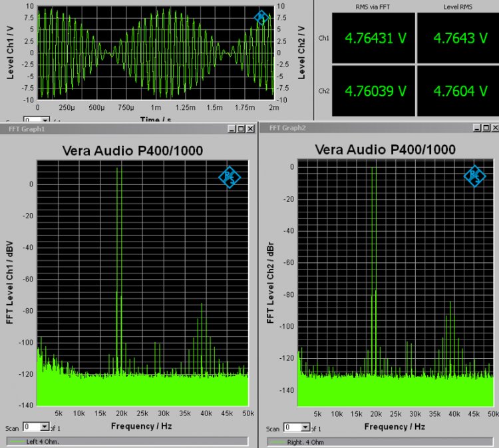Screen dimensions: 499x448
Task: Close the FFT Graph1 window
Action: pos(250,128)
